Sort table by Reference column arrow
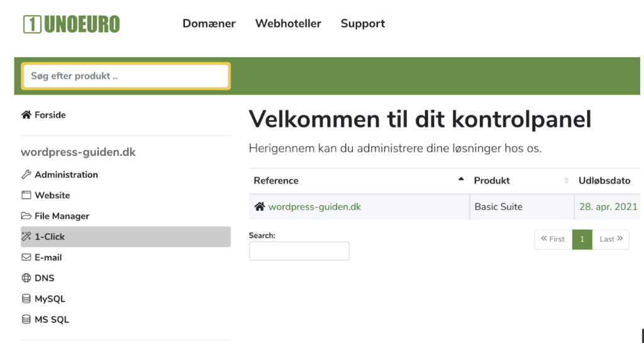The width and height of the screenshot is (644, 343). pos(461,179)
